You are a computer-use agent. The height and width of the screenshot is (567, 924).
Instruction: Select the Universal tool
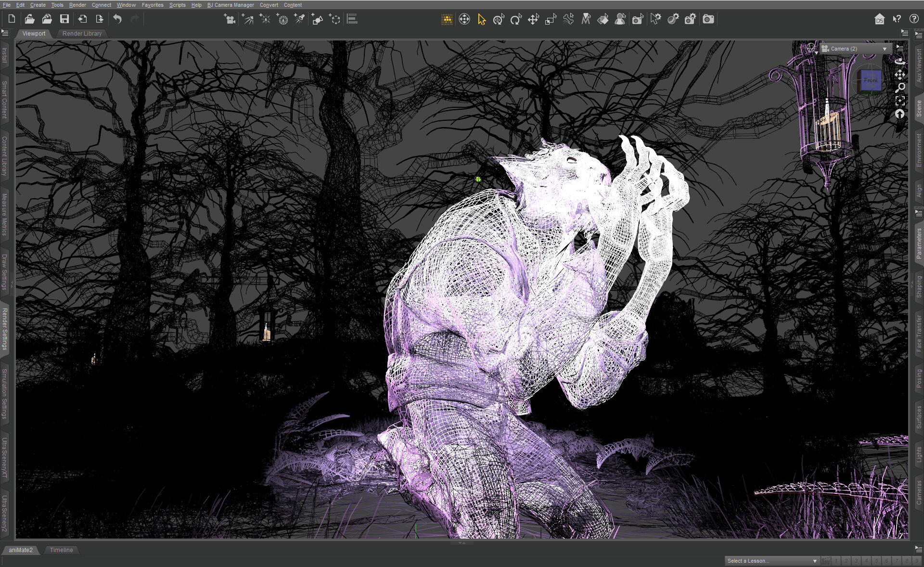464,19
